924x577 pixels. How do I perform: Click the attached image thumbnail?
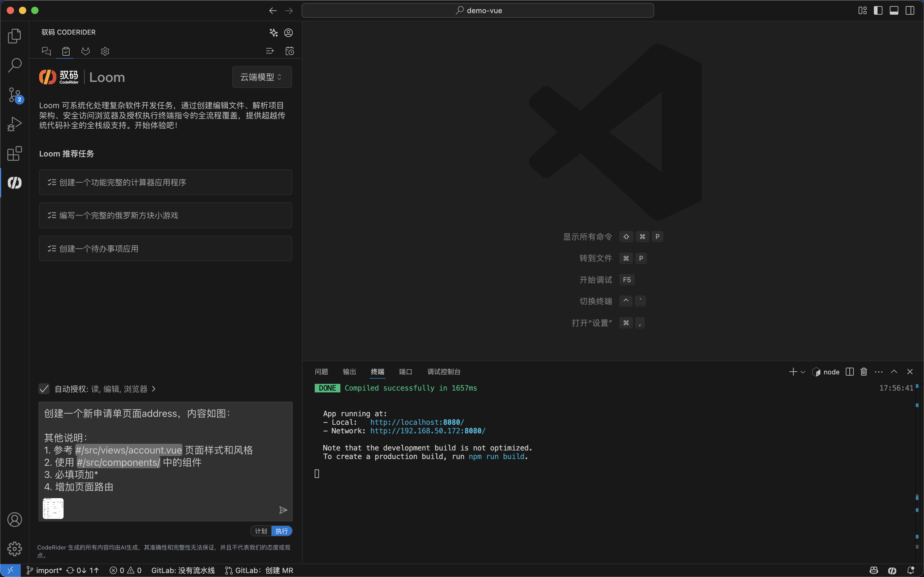(53, 508)
